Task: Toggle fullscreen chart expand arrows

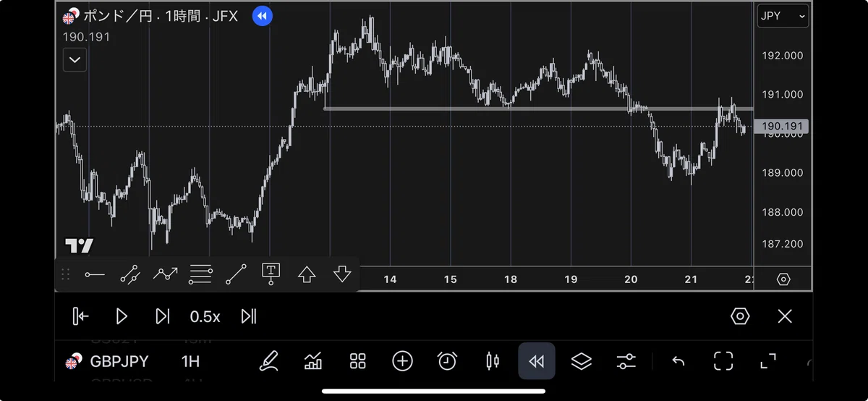Action: (768, 360)
